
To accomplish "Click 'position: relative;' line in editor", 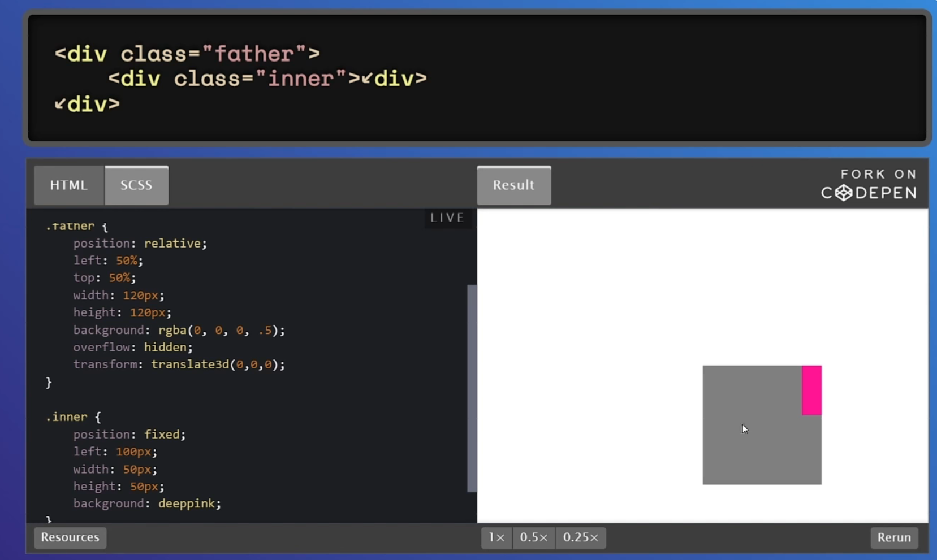I will coord(140,244).
